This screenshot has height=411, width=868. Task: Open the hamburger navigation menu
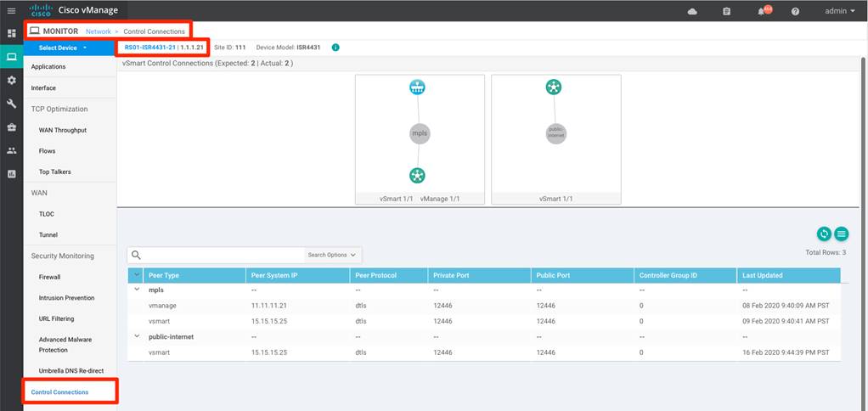point(11,10)
